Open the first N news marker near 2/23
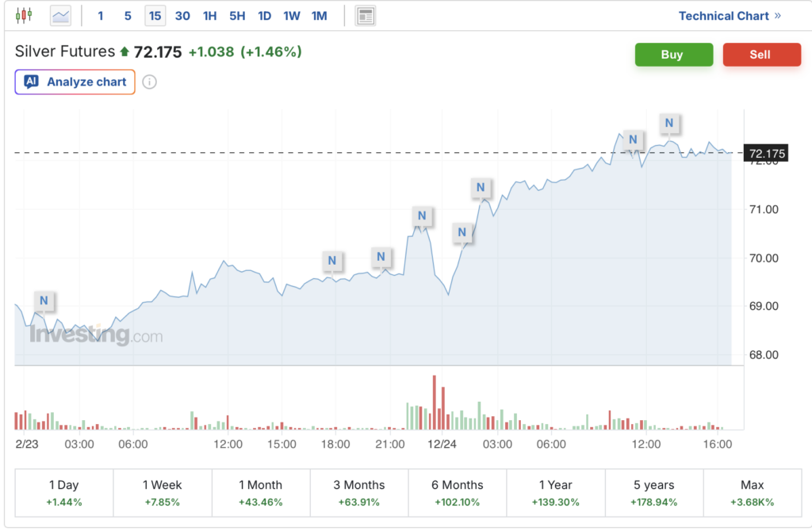812x531 pixels. 44,300
